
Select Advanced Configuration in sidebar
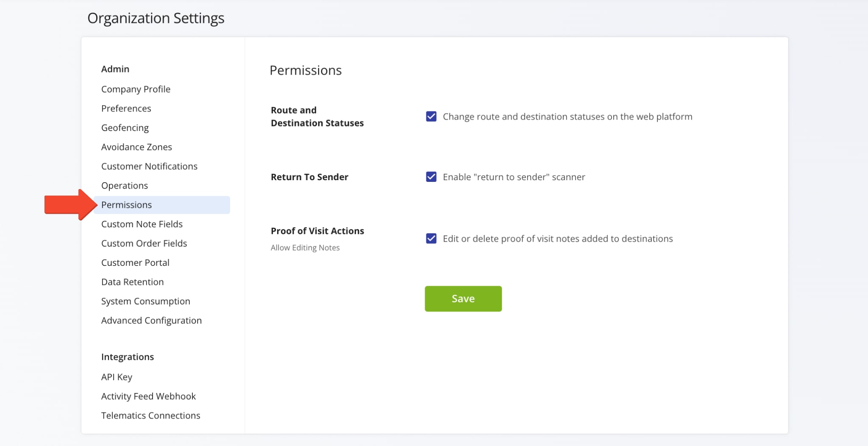(x=151, y=321)
